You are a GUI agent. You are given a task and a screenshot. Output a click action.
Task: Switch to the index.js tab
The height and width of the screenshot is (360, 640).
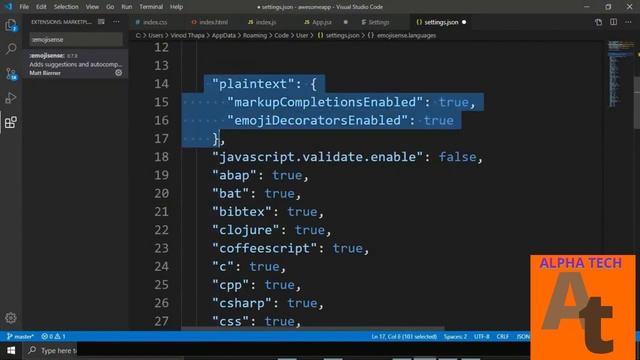(266, 22)
